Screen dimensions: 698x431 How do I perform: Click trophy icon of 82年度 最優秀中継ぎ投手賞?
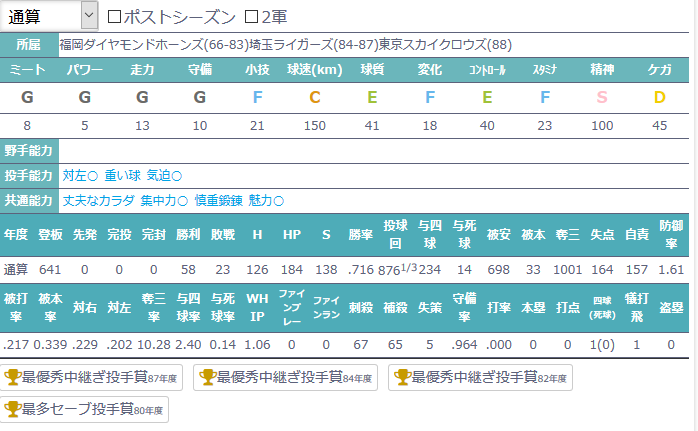pyautogui.click(x=403, y=378)
